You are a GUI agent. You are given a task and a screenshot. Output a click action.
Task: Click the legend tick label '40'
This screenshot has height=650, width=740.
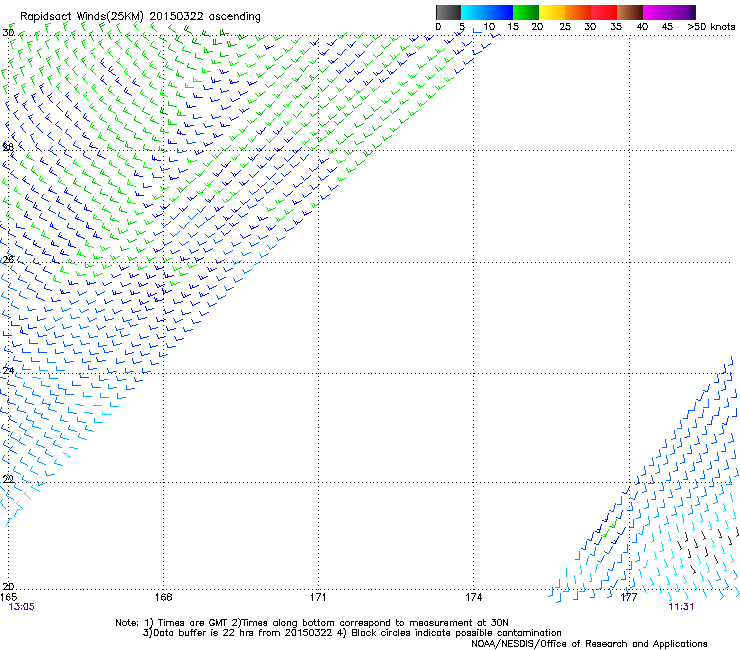pyautogui.click(x=642, y=27)
